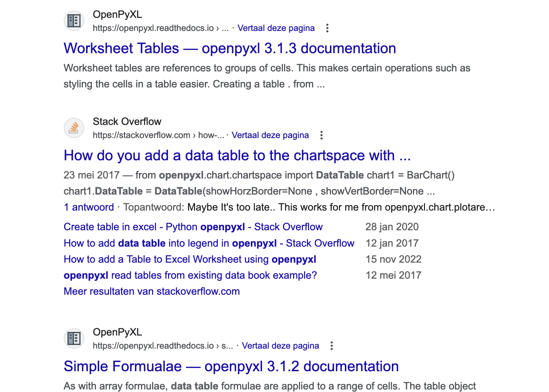Open 'openpyxl read tables from existing data book' link
This screenshot has width=549, height=392.
[x=190, y=275]
